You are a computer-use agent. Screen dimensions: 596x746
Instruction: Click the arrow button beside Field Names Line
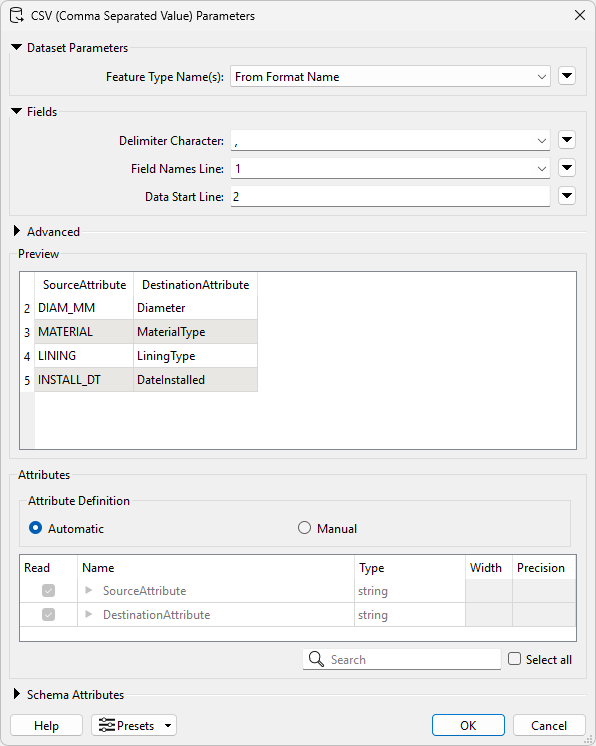click(567, 168)
